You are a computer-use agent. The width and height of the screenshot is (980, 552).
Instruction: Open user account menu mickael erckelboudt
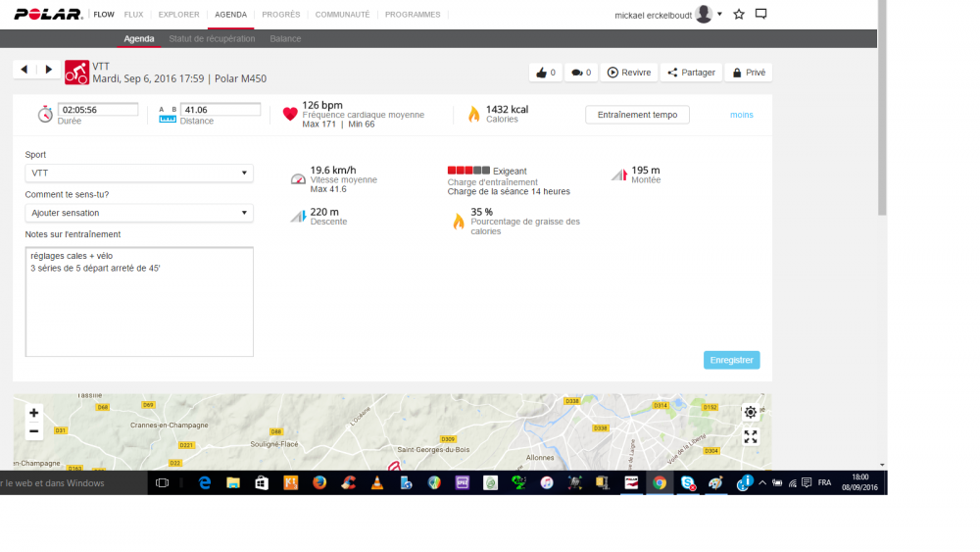click(668, 15)
